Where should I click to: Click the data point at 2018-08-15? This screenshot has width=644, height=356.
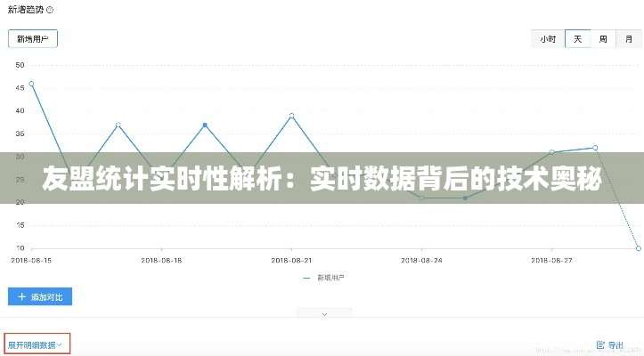click(31, 84)
